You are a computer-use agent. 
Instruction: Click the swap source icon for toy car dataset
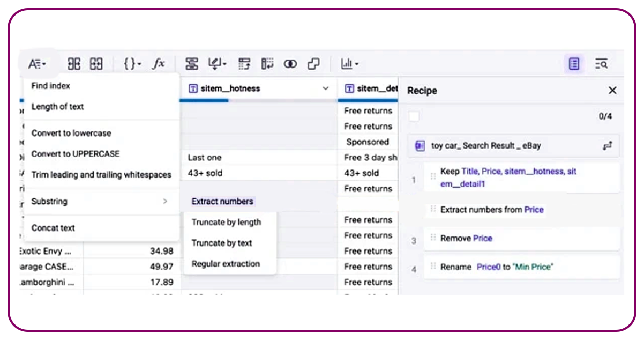pyautogui.click(x=608, y=145)
